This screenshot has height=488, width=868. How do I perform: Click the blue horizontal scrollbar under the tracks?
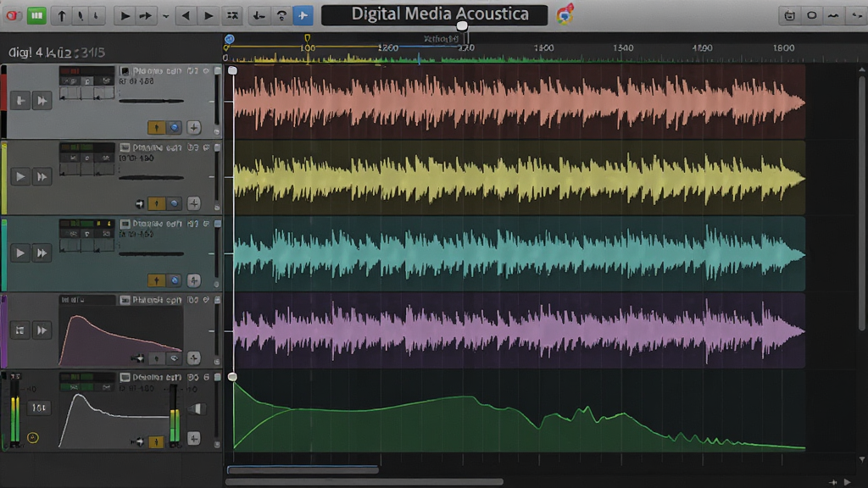(x=303, y=470)
